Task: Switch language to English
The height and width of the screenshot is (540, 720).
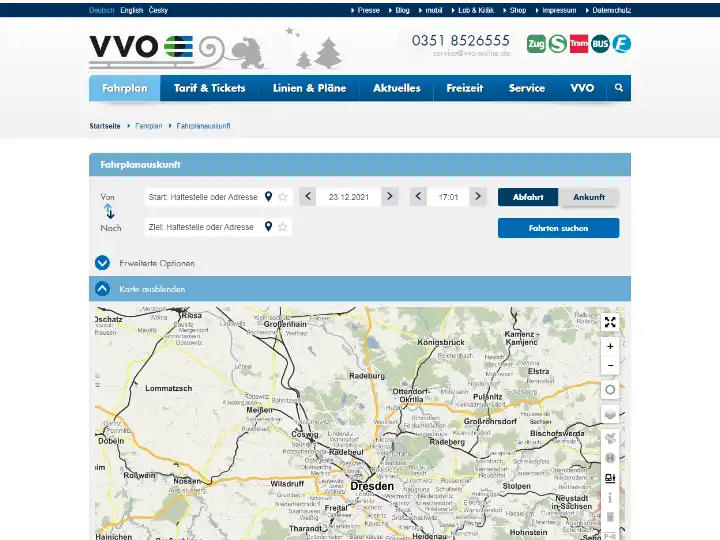Action: 132,10
